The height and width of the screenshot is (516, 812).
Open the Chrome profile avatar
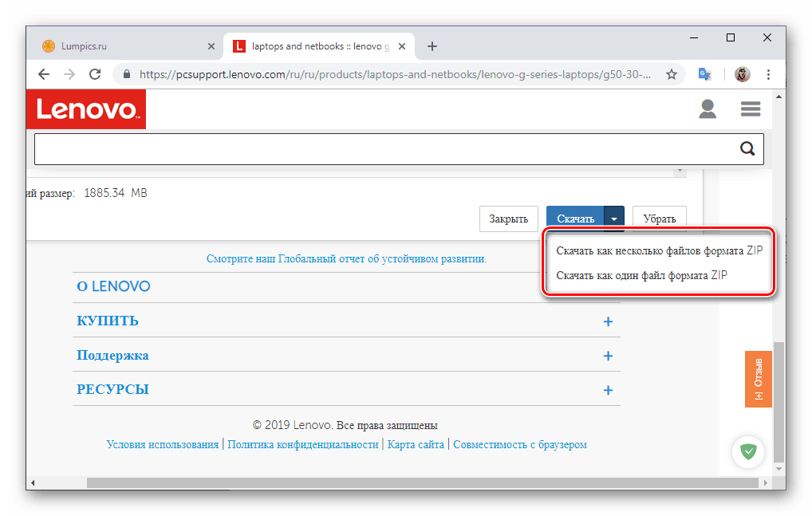742,74
